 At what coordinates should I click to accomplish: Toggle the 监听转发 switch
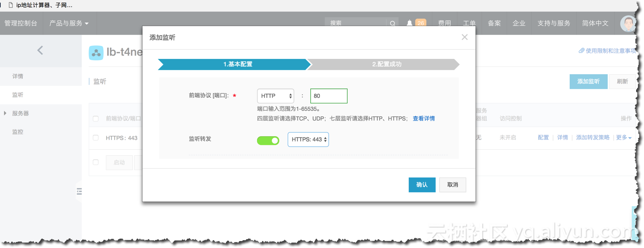pos(268,140)
